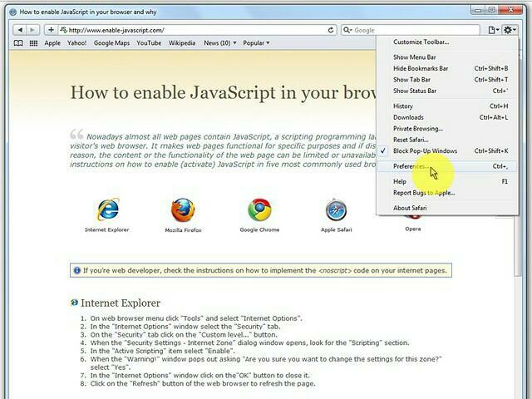This screenshot has width=532, height=399.
Task: Click the Back navigation arrow button
Action: coord(20,30)
